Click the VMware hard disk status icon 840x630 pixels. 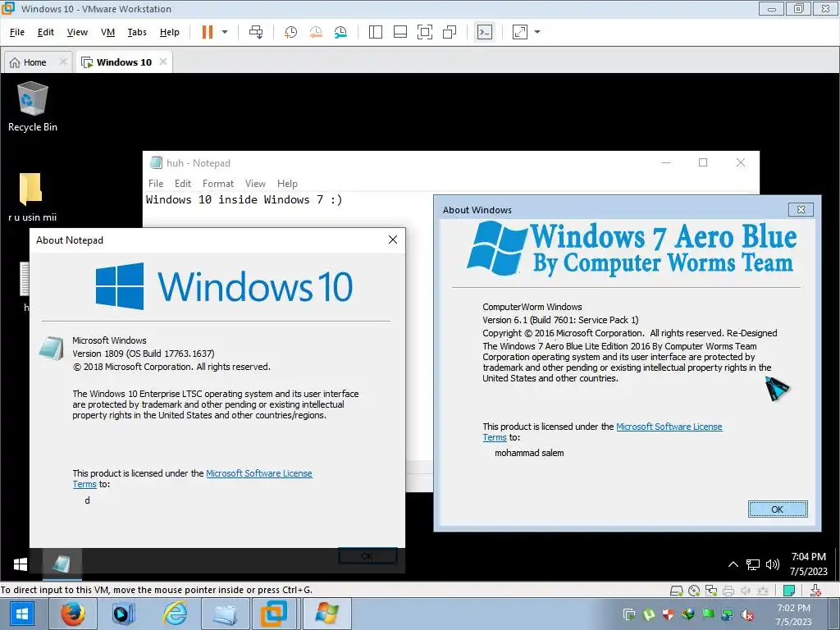[677, 591]
